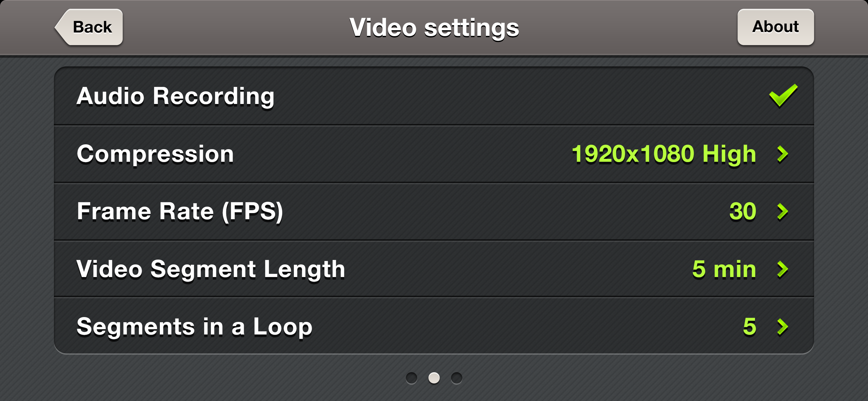The height and width of the screenshot is (401, 868).
Task: Toggle the green Audio Recording checkmark
Action: 783,96
